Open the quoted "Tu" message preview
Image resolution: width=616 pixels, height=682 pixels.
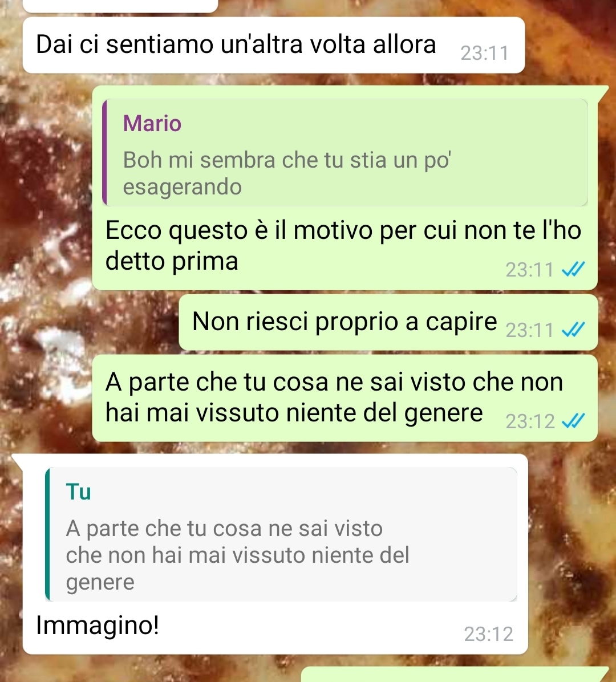click(x=281, y=534)
